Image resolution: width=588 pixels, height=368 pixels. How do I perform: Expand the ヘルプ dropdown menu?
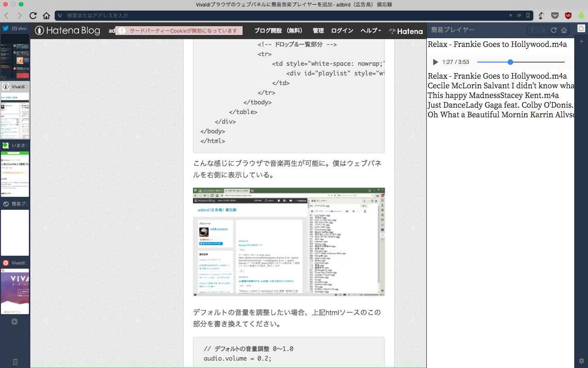[371, 31]
